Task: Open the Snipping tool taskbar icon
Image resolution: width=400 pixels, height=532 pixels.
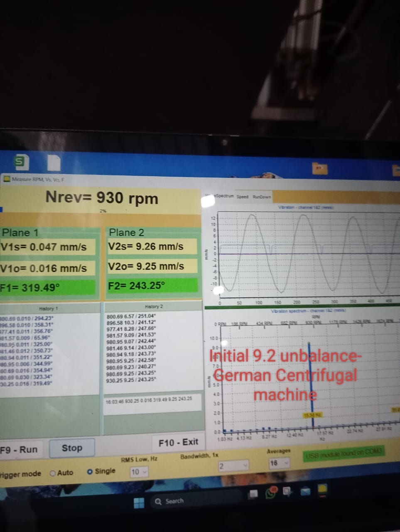Action: (x=287, y=492)
